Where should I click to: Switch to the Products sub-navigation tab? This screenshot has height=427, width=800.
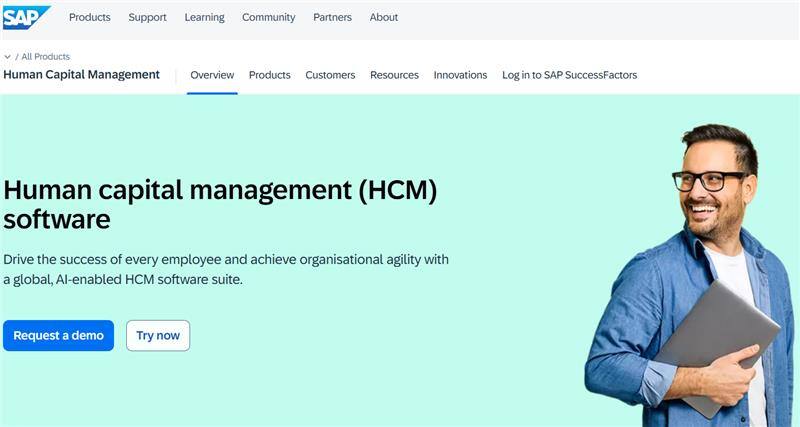point(270,75)
